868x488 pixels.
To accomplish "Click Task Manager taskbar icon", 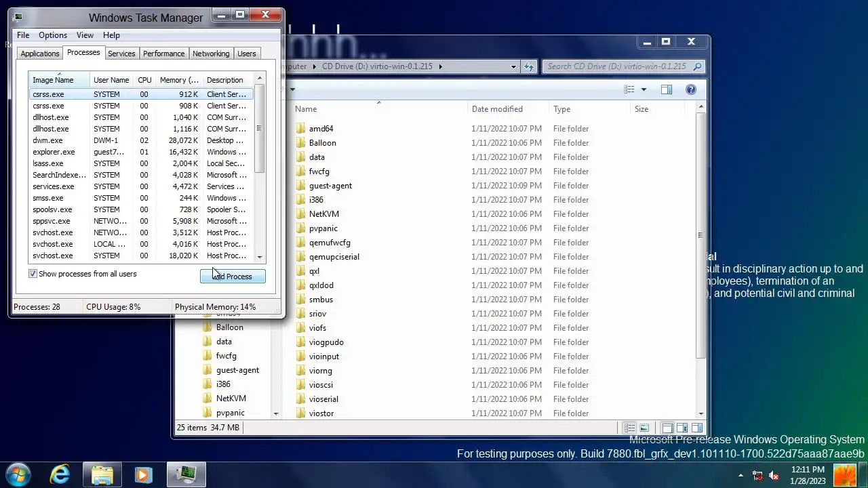I will [x=186, y=474].
